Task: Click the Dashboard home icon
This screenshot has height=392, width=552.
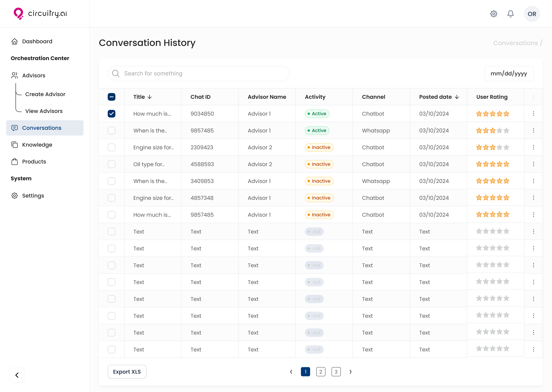Action: point(15,41)
